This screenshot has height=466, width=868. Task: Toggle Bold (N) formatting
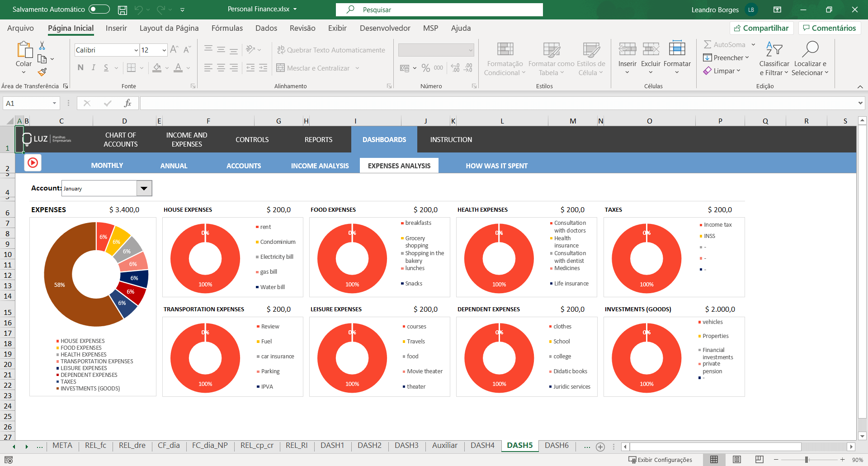(x=80, y=68)
